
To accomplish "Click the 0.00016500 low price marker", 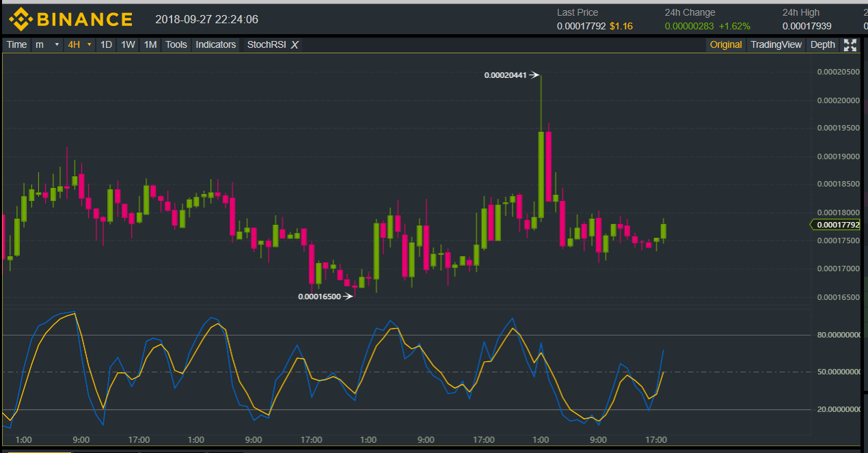I will point(319,297).
